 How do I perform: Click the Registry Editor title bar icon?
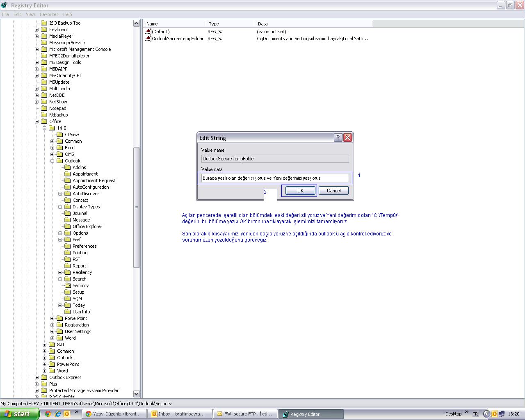pyautogui.click(x=5, y=5)
